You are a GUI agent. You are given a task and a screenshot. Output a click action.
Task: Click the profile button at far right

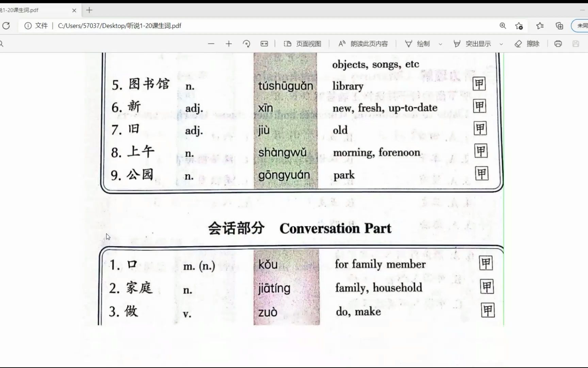point(581,26)
